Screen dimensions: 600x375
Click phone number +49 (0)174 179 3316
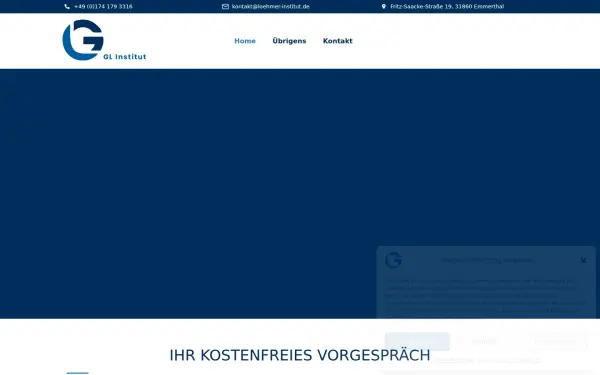tap(103, 7)
